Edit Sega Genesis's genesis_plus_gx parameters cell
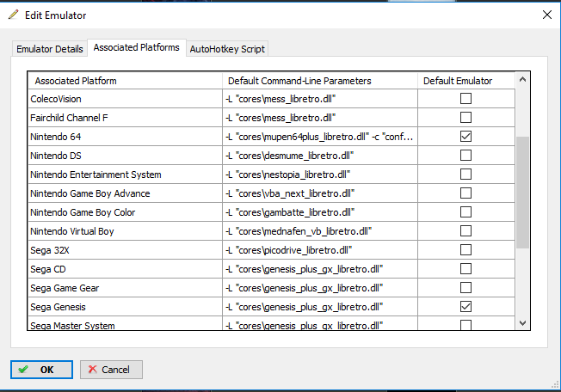Screen dimensions: 561x392 point(320,307)
